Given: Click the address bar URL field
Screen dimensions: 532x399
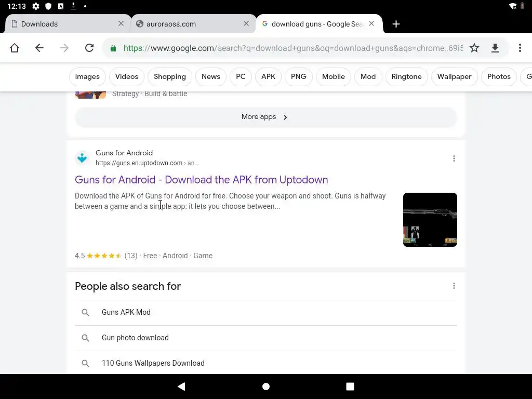Looking at the screenshot, I should pyautogui.click(x=292, y=48).
